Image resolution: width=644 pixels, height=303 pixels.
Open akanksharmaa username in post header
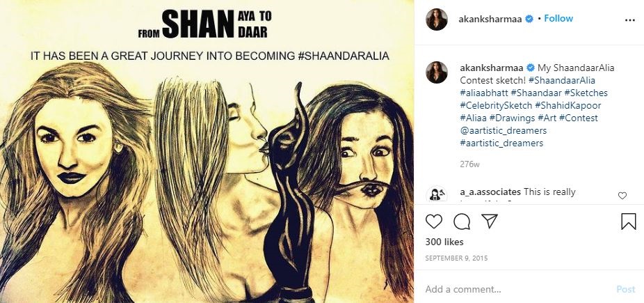(x=490, y=19)
